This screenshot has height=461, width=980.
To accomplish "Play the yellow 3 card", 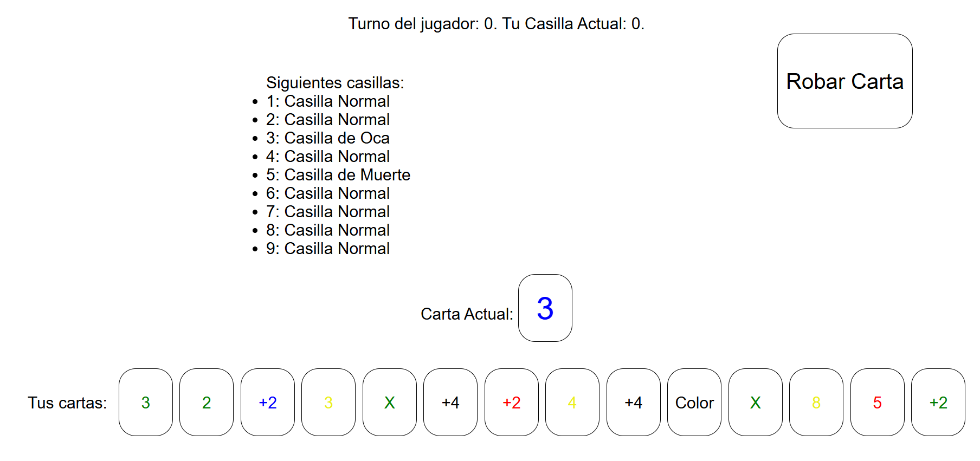I will coord(328,402).
